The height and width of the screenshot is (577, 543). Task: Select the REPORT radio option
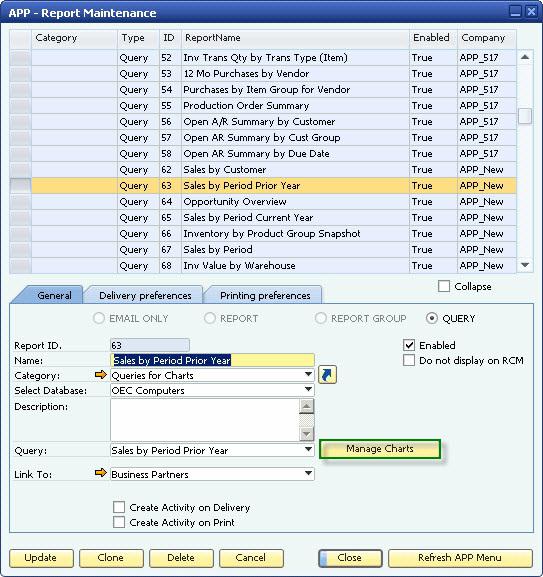(210, 318)
